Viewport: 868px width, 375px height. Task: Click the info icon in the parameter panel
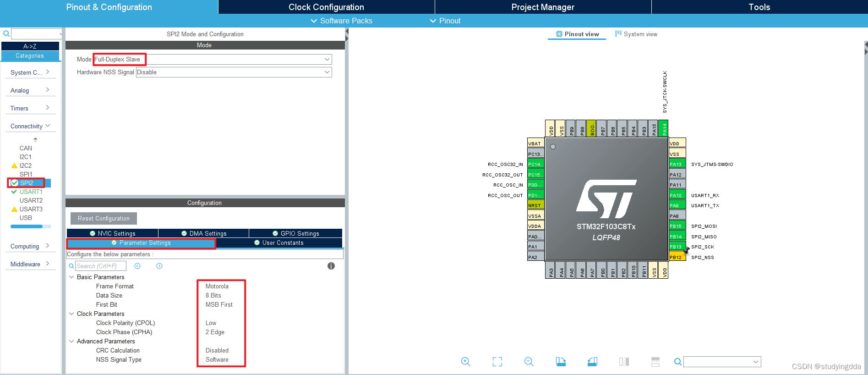point(331,266)
